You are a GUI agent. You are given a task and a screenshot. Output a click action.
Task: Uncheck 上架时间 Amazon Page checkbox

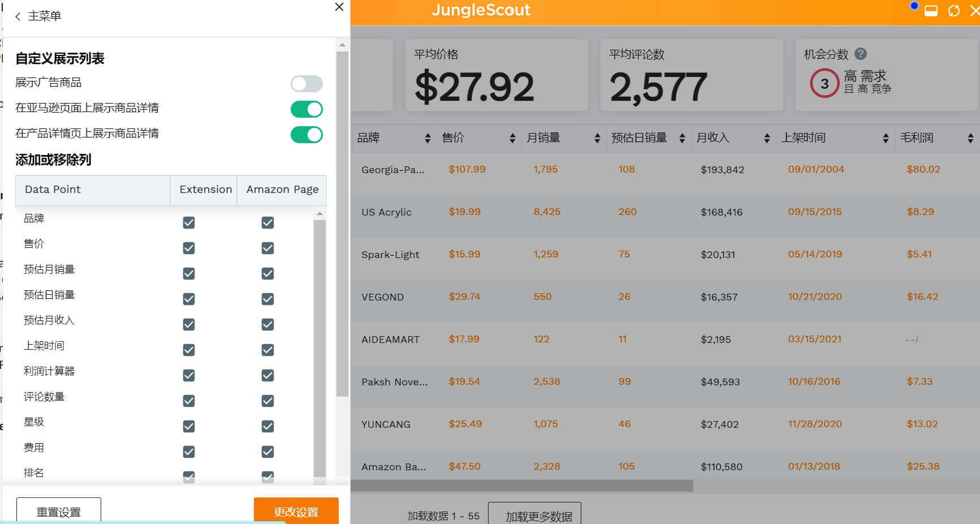(x=267, y=350)
